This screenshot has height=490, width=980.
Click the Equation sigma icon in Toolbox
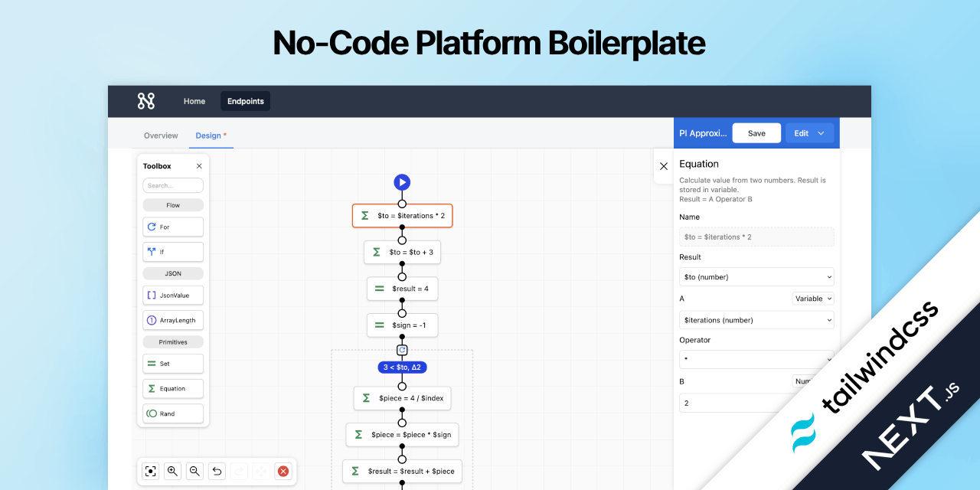pos(152,388)
